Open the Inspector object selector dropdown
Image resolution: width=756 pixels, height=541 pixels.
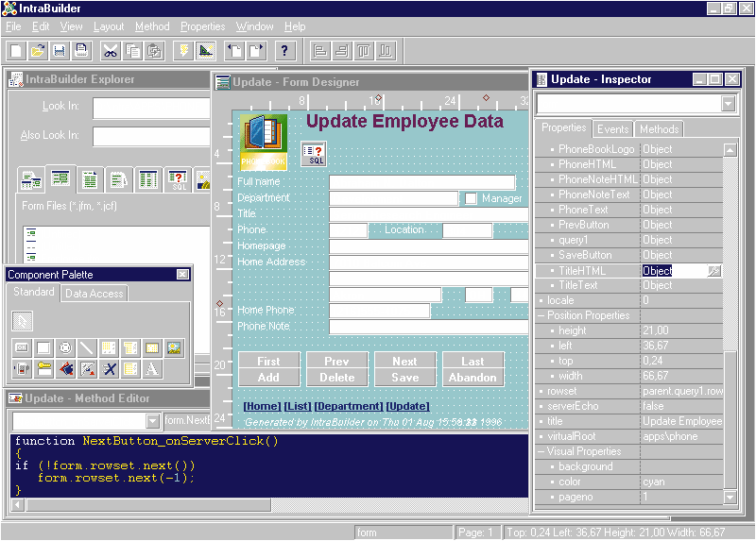point(728,104)
